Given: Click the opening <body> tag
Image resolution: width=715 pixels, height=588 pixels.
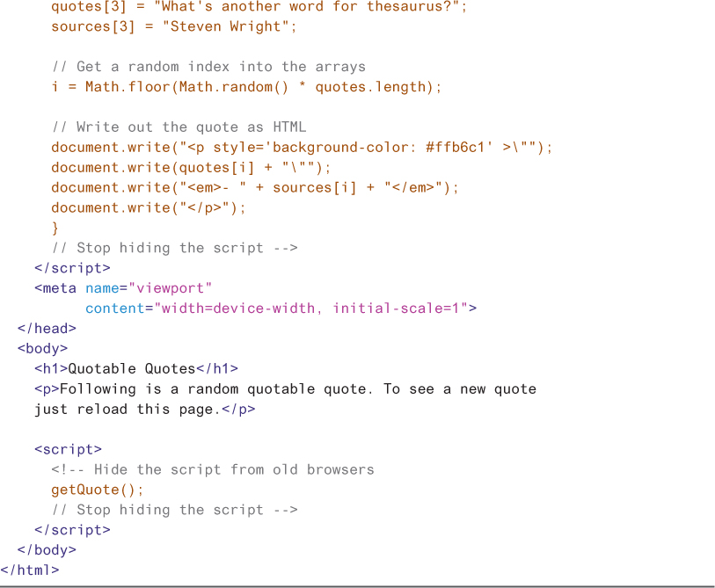Looking at the screenshot, I should tap(42, 349).
